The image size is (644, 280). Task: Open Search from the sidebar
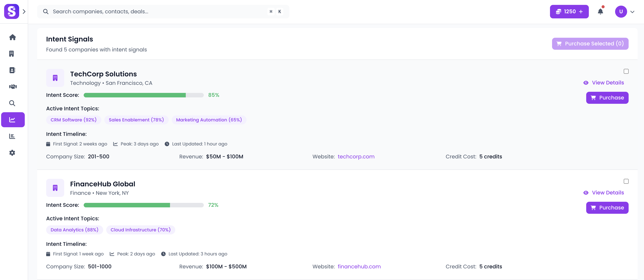(13, 103)
